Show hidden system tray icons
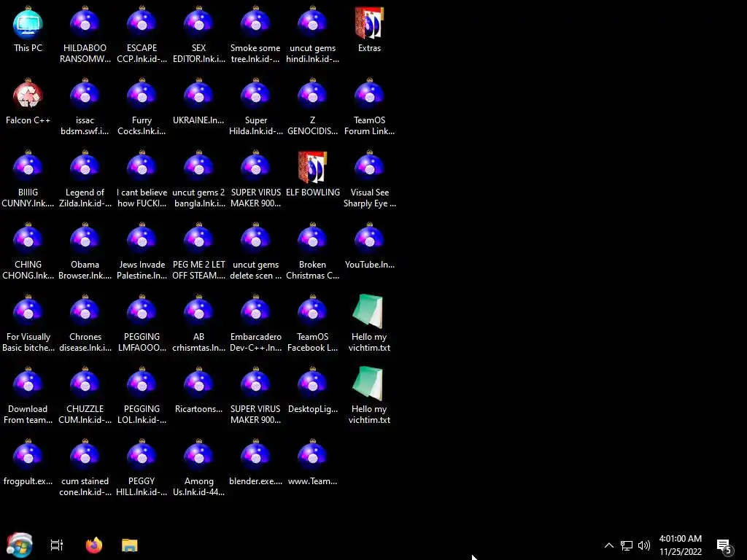Screen dimensions: 747x560 pyautogui.click(x=609, y=545)
